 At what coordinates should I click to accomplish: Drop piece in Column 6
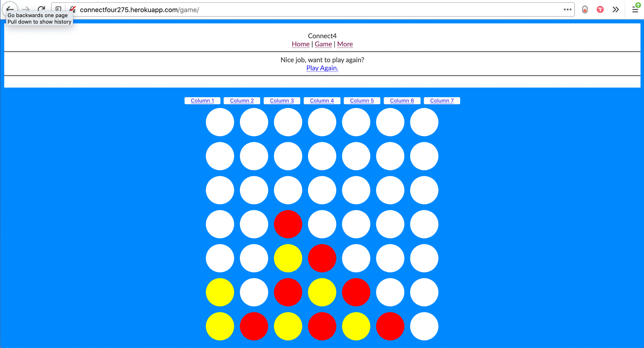tap(402, 100)
